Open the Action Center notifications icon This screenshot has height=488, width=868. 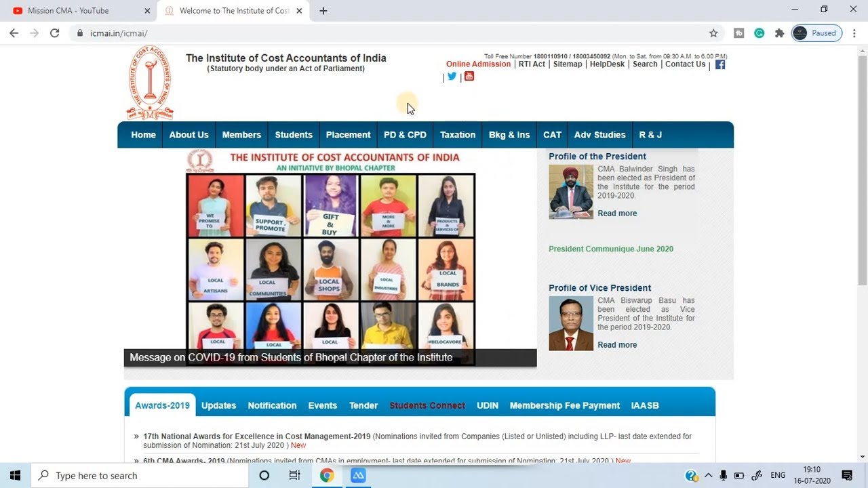pos(847,475)
